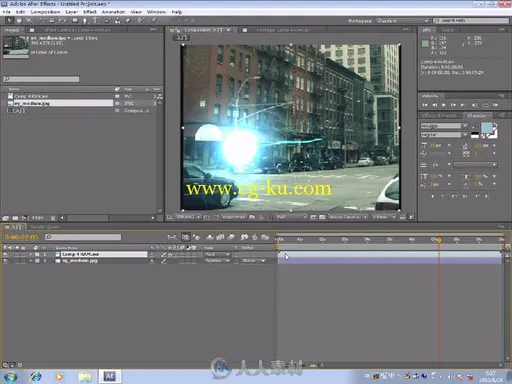
Task: Open the Windows Start button
Action: pos(10,377)
